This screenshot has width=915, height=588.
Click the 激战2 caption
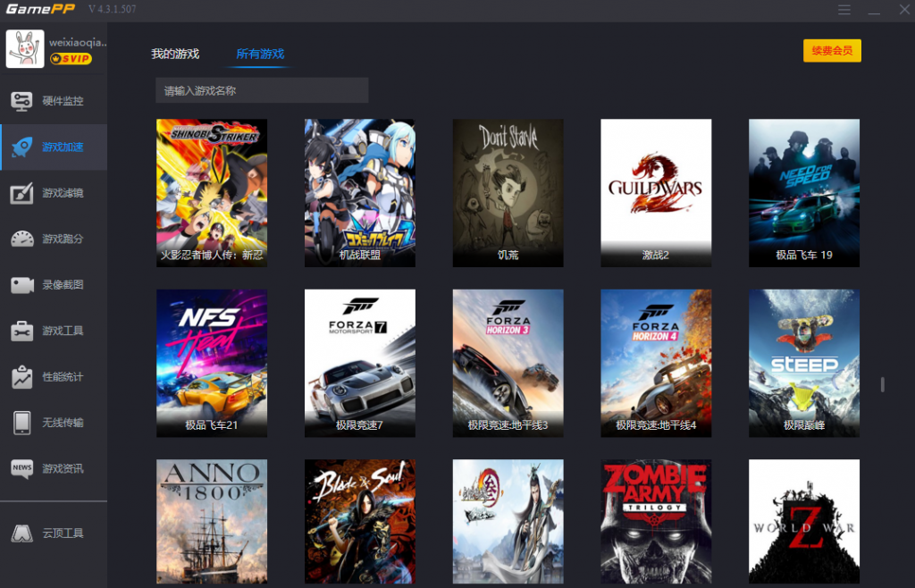click(656, 255)
